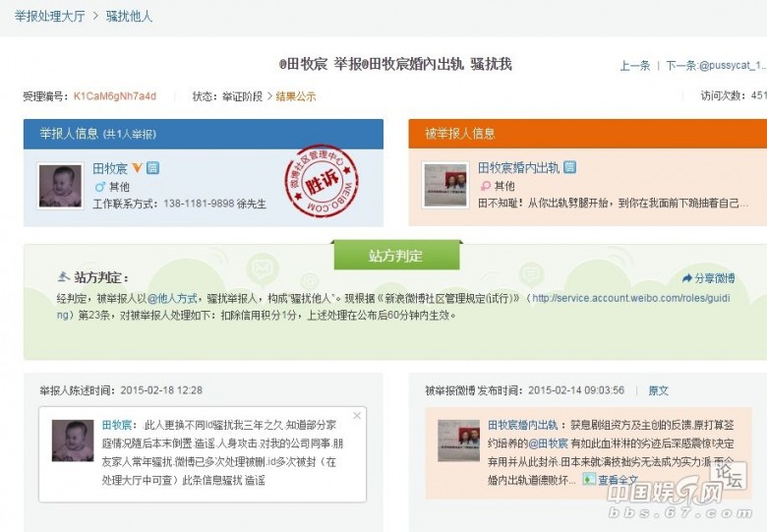Go to 骚扰他人 breadcrumb category
767x532 pixels.
pos(129,17)
